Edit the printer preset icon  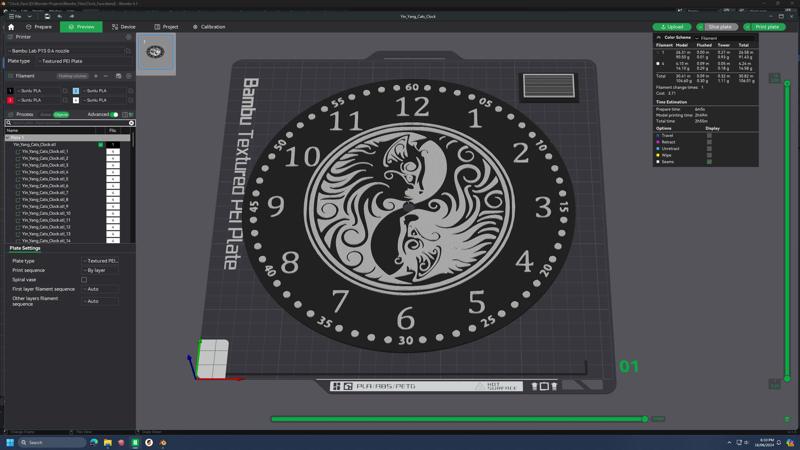tap(129, 51)
